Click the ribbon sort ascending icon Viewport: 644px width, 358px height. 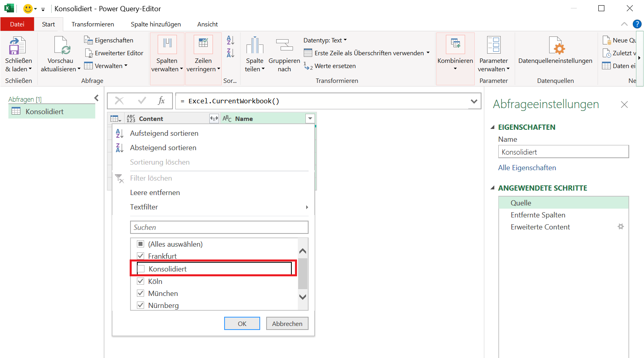tap(231, 40)
